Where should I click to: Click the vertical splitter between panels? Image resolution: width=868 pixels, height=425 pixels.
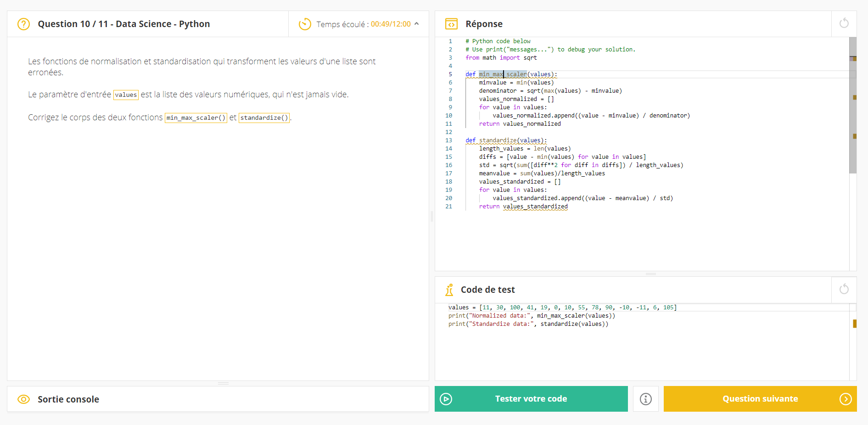click(x=432, y=216)
